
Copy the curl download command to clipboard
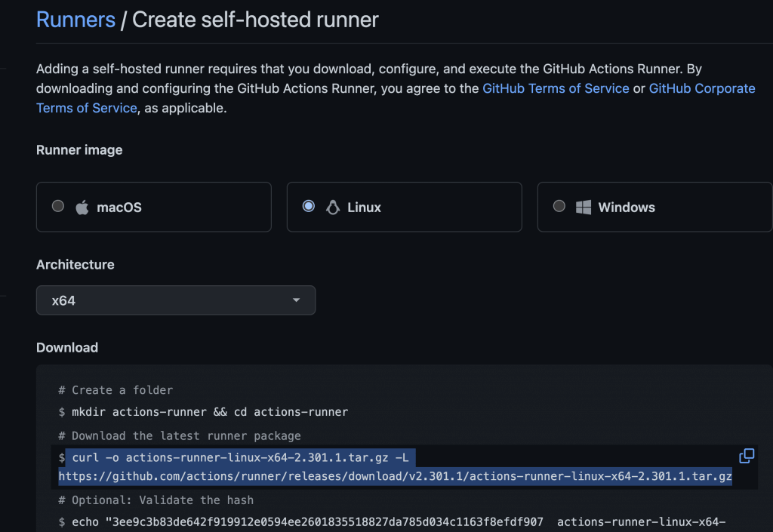(x=746, y=456)
